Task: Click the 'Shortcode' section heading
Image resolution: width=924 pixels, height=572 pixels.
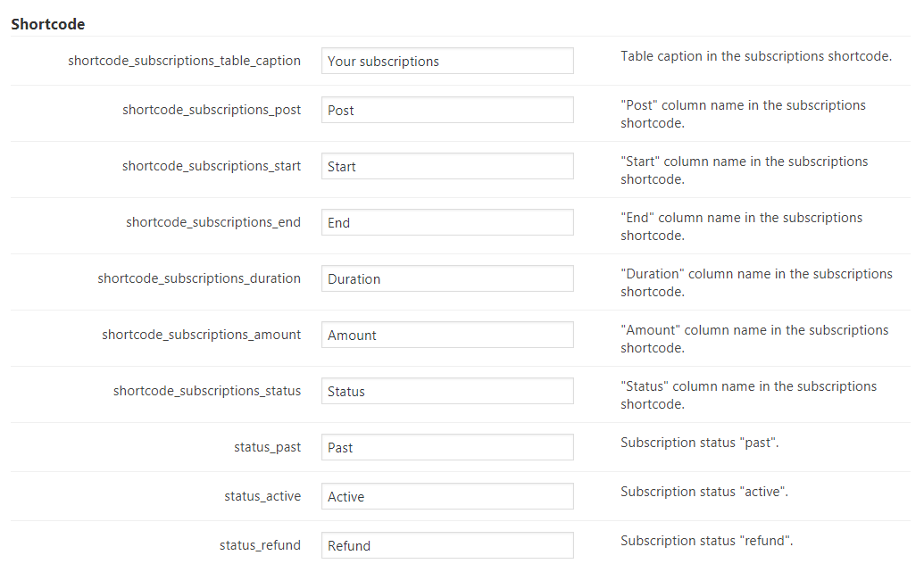Action: pyautogui.click(x=48, y=24)
